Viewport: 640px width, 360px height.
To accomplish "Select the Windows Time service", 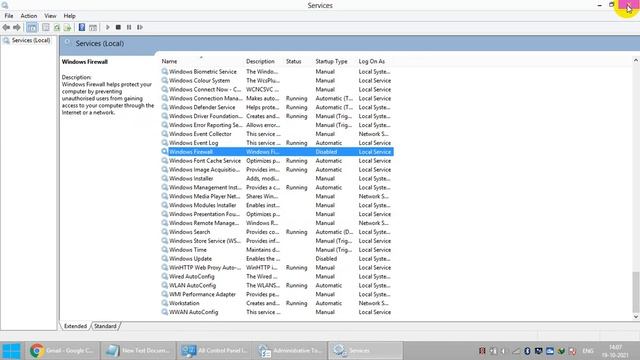I will coord(277,250).
